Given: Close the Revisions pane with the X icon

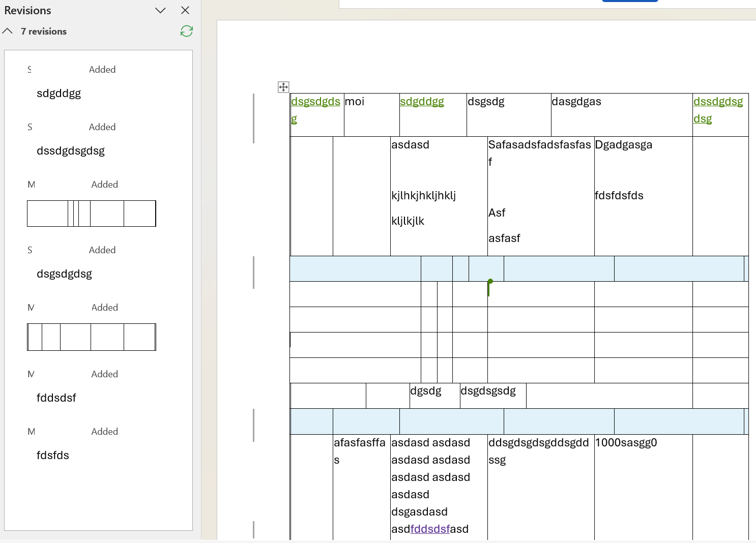Looking at the screenshot, I should pos(185,10).
